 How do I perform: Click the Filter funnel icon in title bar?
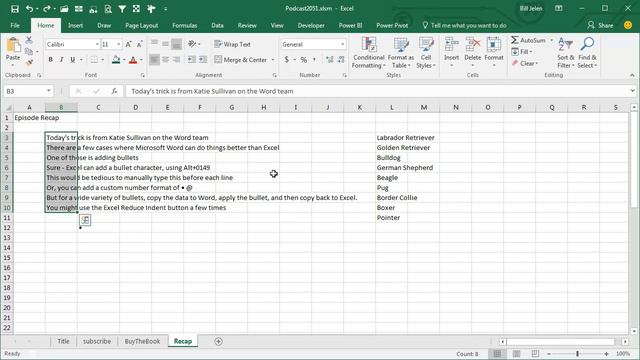[x=122, y=9]
